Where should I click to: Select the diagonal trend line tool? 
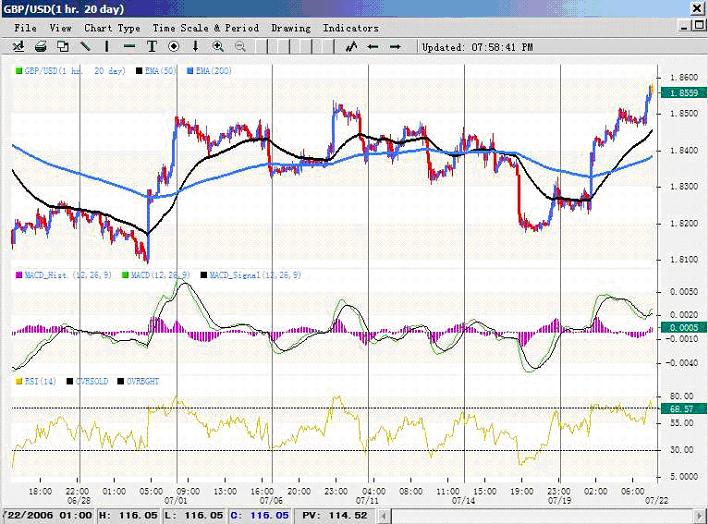85,47
